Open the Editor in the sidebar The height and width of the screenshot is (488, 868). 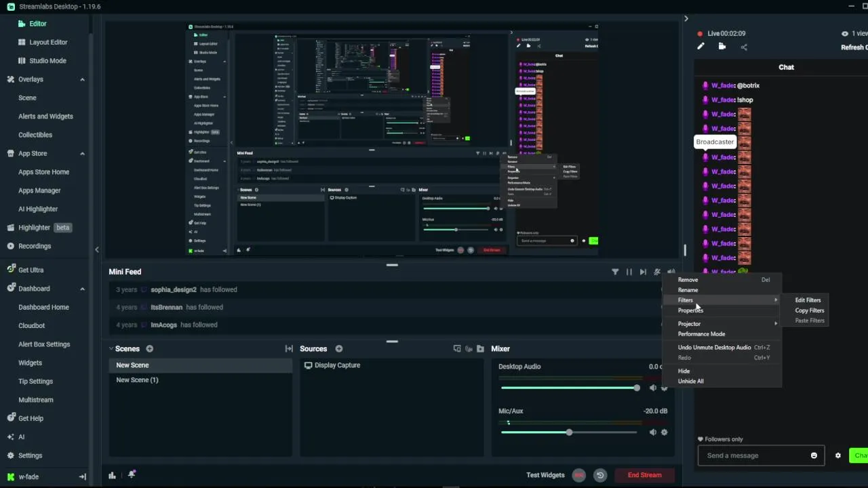point(38,24)
